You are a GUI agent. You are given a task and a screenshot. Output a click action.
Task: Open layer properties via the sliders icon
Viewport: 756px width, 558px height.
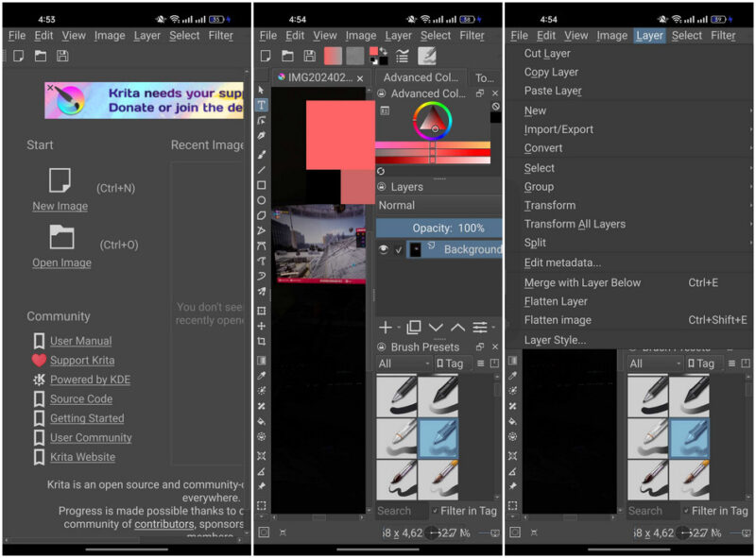point(479,327)
